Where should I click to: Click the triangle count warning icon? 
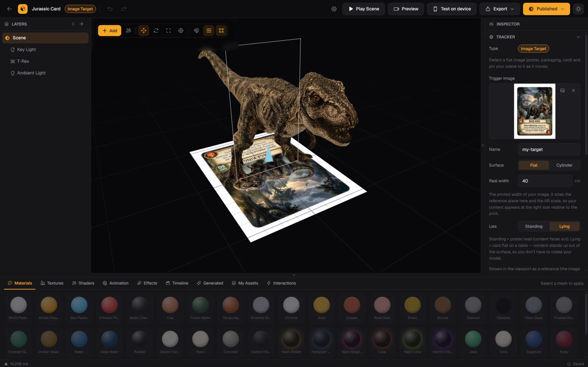(x=6, y=364)
